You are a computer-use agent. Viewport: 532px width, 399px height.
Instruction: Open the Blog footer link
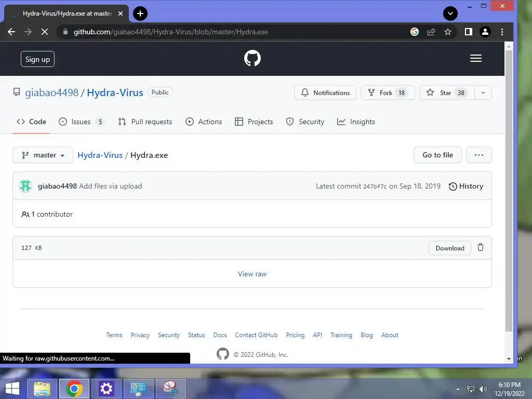pos(366,335)
